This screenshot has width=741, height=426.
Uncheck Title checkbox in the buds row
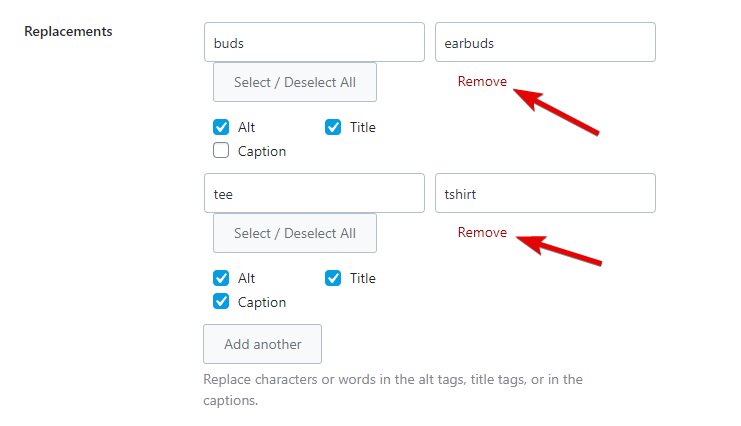coord(333,127)
